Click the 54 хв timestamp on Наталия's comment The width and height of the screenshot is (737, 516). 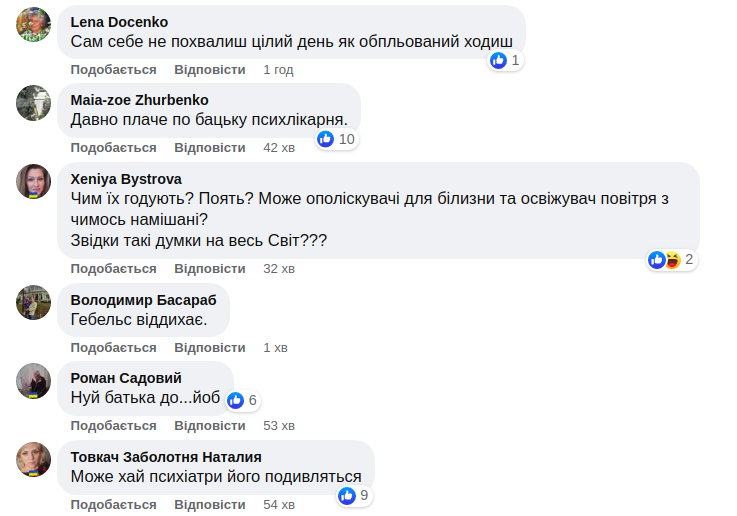point(279,505)
